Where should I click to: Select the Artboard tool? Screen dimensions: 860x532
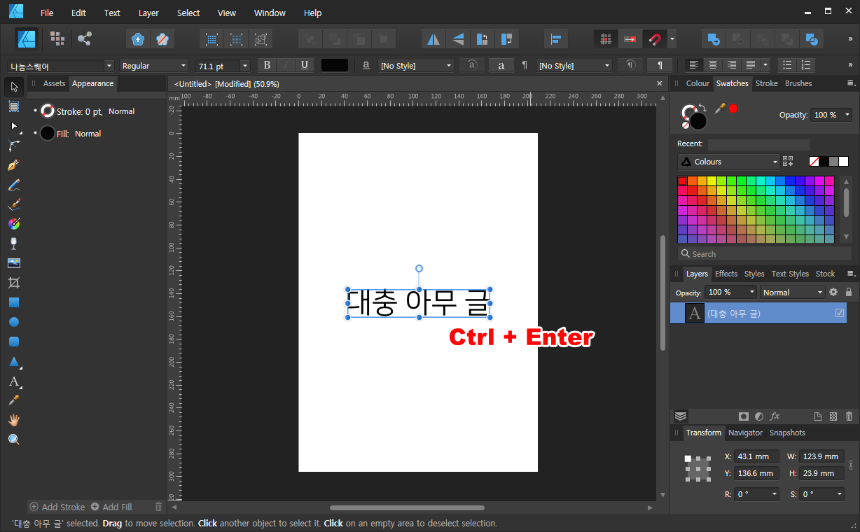14,106
